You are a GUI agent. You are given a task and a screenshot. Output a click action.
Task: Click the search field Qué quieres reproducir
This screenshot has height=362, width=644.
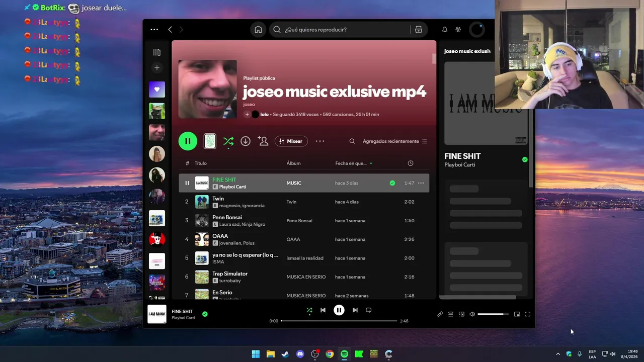coord(347,30)
